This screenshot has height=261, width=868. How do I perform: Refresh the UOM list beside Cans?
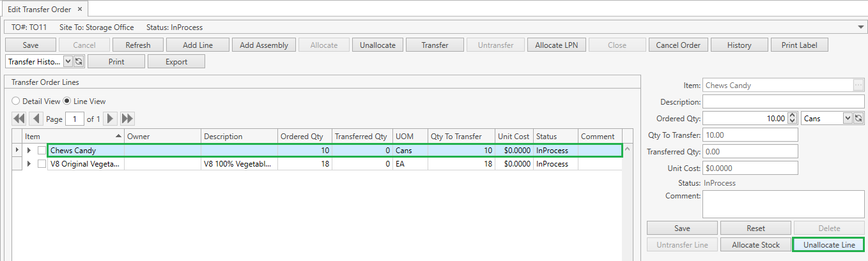point(858,118)
